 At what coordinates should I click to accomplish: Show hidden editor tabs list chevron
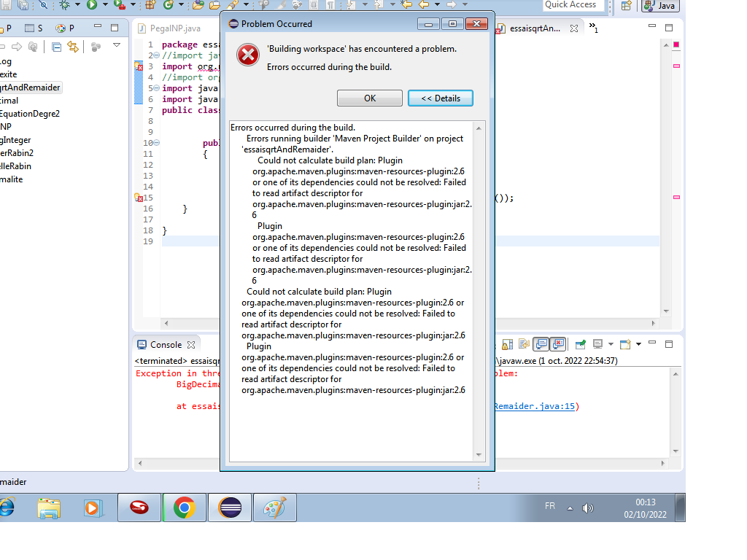pyautogui.click(x=593, y=27)
